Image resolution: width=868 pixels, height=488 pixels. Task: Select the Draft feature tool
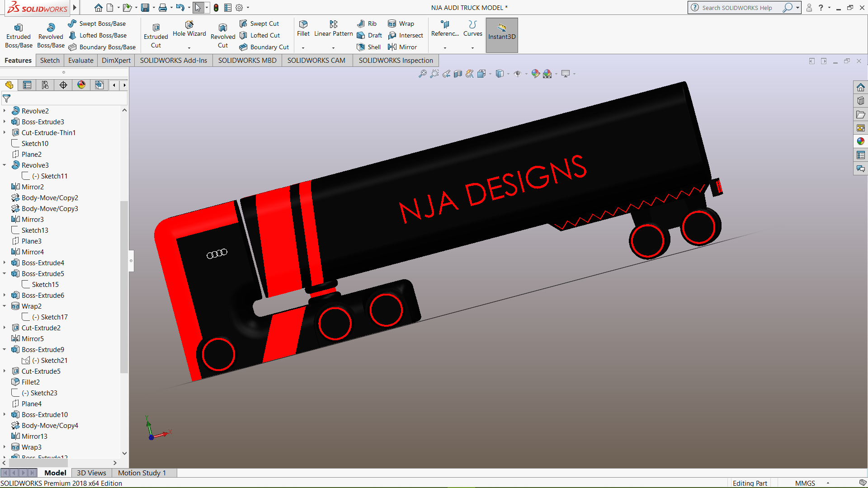369,35
